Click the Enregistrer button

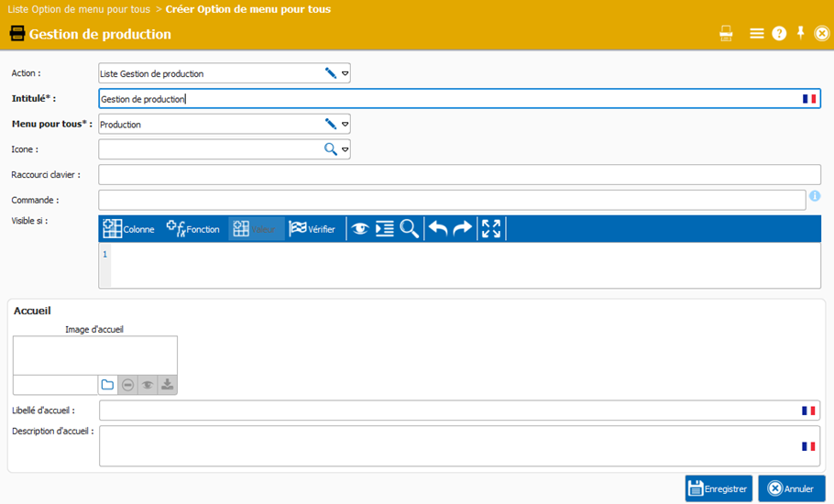[x=719, y=488]
